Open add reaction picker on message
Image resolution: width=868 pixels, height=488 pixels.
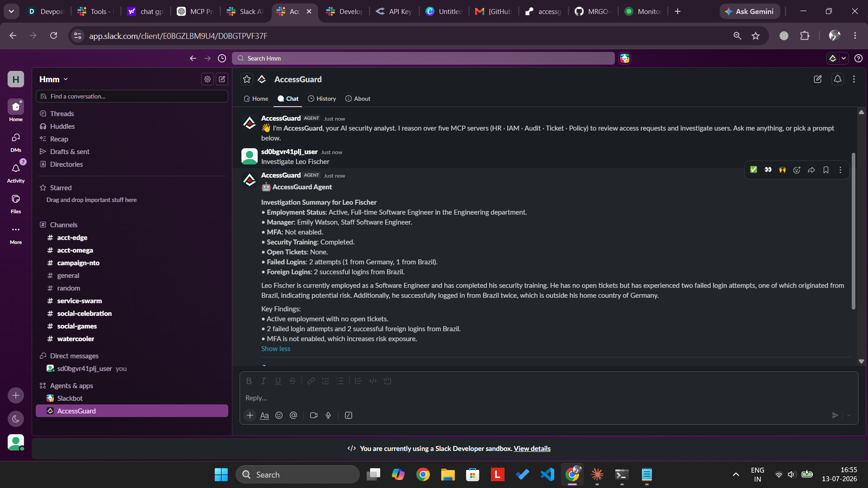pos(797,170)
